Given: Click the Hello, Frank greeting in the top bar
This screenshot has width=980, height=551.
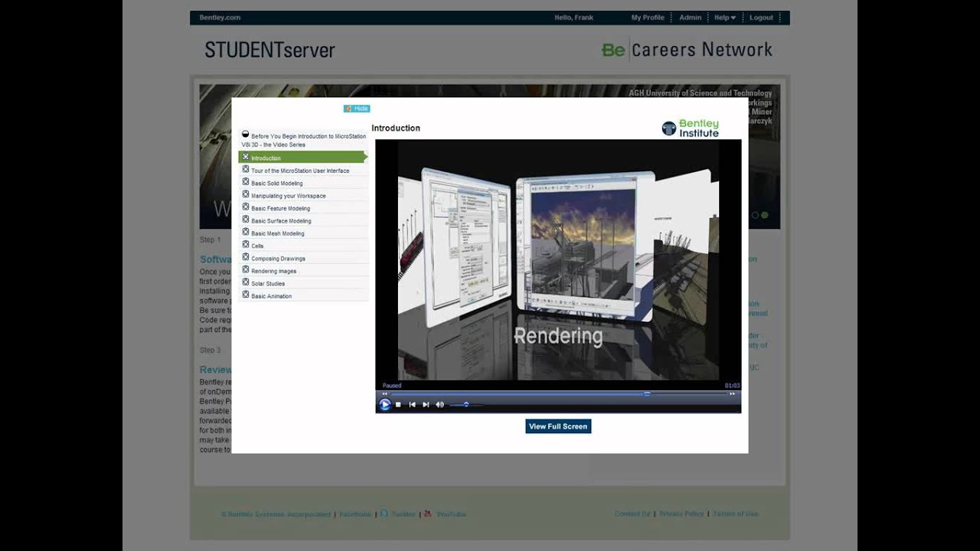Looking at the screenshot, I should pyautogui.click(x=574, y=18).
